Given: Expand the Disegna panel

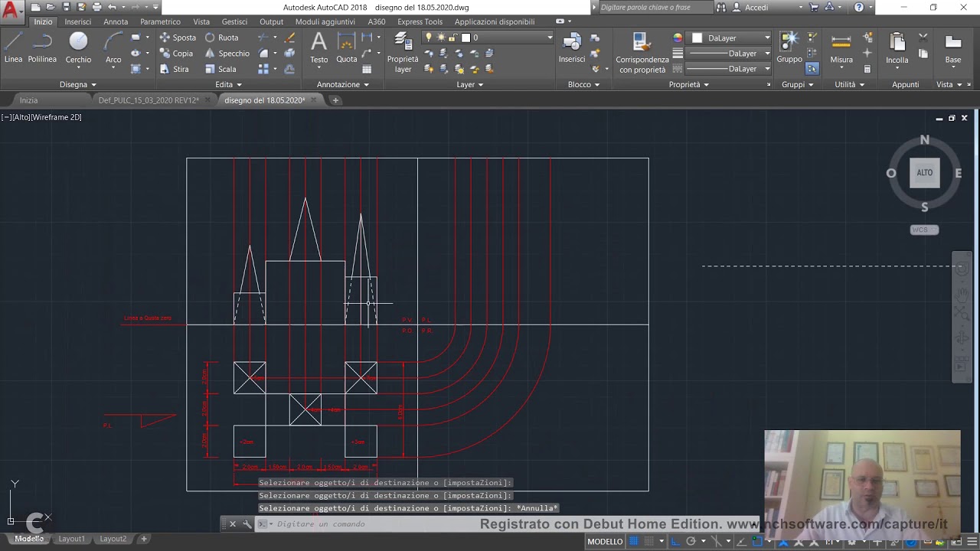Looking at the screenshot, I should tap(78, 85).
